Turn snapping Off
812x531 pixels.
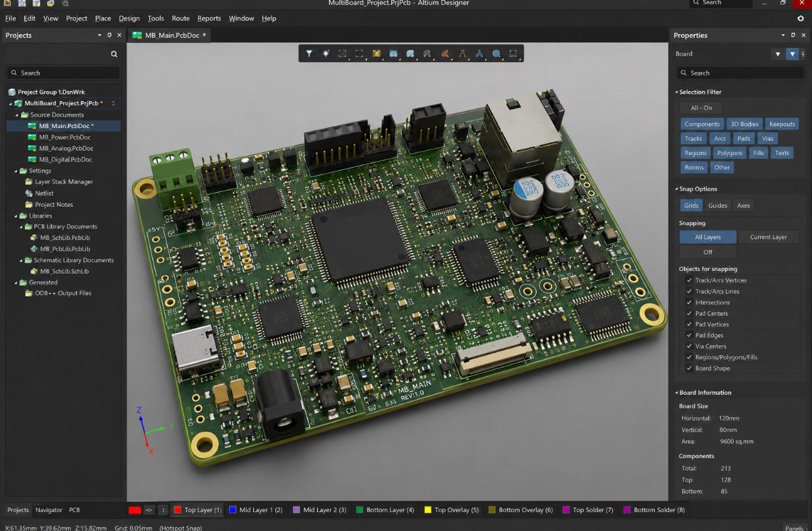tap(708, 252)
